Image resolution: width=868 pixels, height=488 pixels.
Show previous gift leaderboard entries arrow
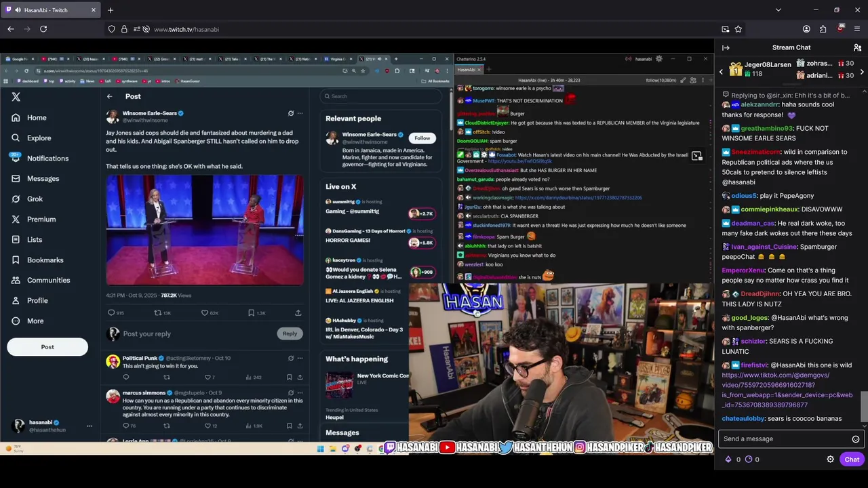pos(721,71)
